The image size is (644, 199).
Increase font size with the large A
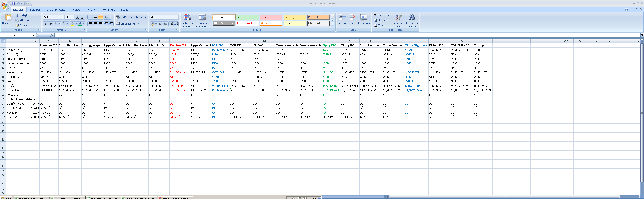pos(77,17)
